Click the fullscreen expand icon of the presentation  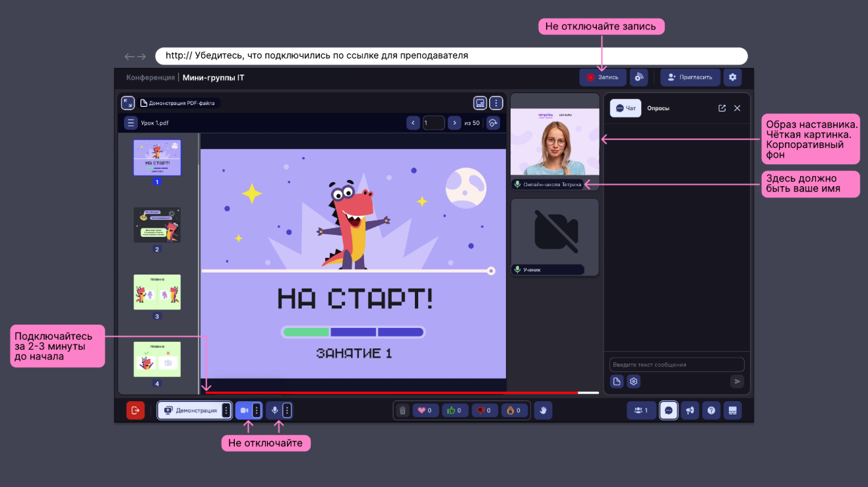click(127, 103)
